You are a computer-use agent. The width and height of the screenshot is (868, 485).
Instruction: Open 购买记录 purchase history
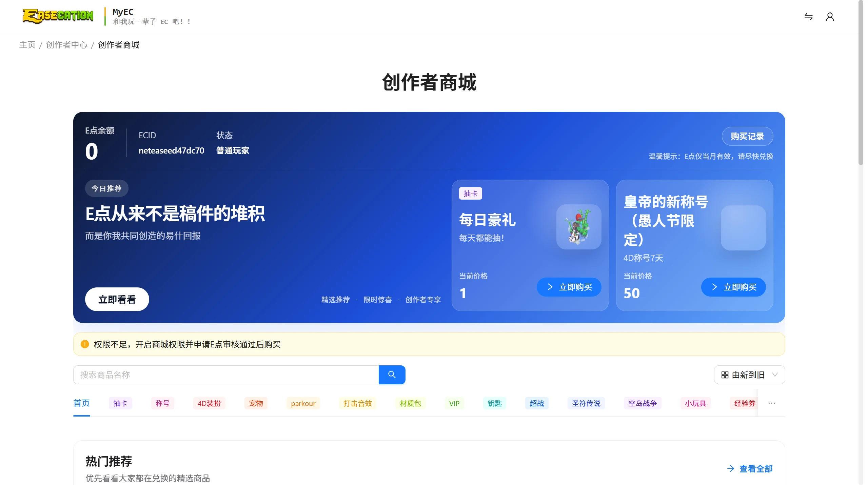point(747,136)
